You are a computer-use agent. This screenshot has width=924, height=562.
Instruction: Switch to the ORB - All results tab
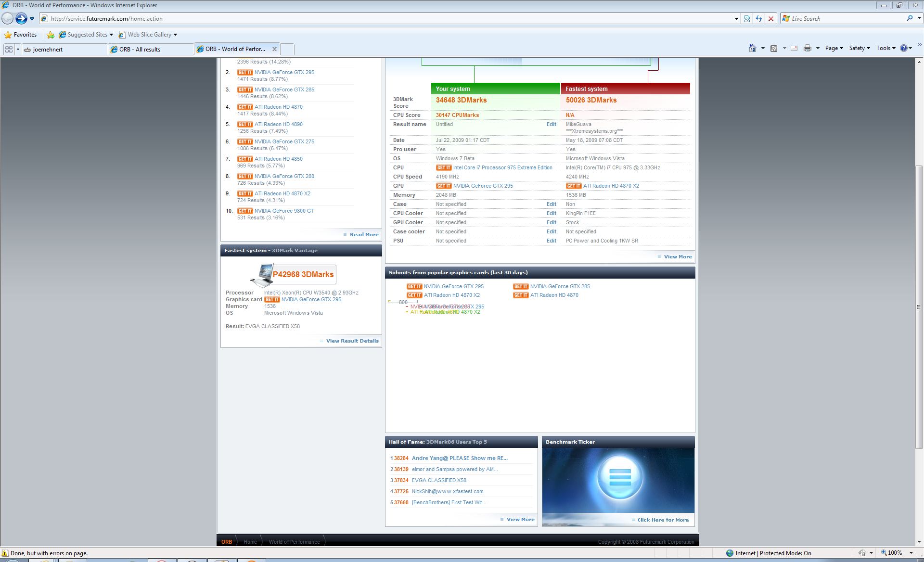pos(151,49)
